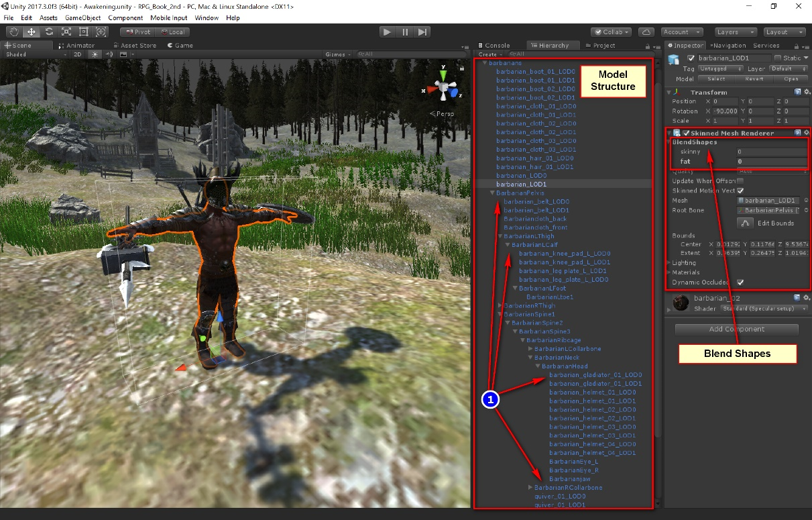Viewport: 812px width, 520px height.
Task: Switch to the Game tab
Action: click(x=180, y=46)
